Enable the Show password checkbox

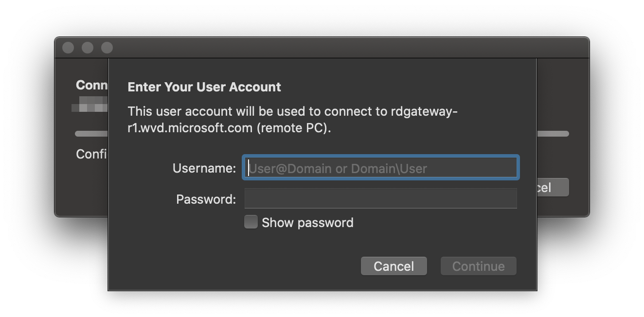tap(250, 222)
